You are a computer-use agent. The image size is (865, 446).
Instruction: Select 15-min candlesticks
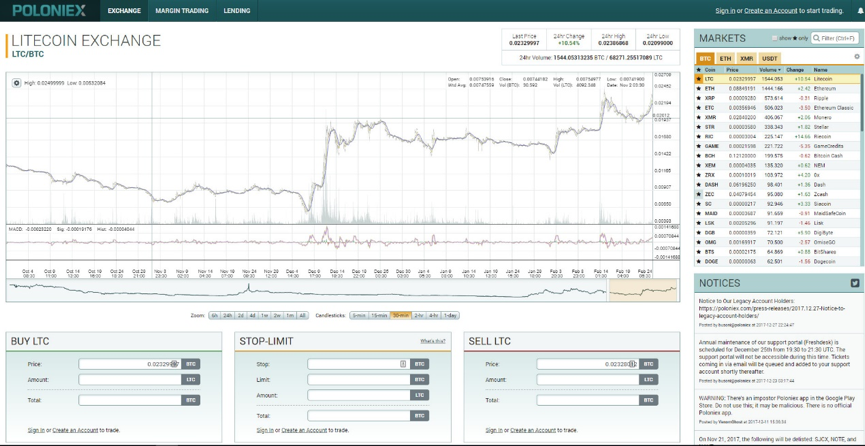(x=379, y=316)
